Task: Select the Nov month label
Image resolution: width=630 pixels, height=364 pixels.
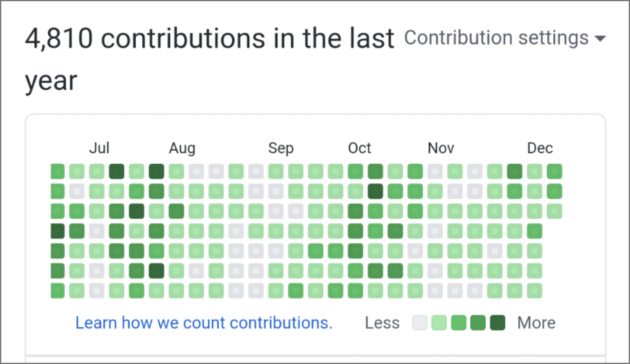Action: 441,148
